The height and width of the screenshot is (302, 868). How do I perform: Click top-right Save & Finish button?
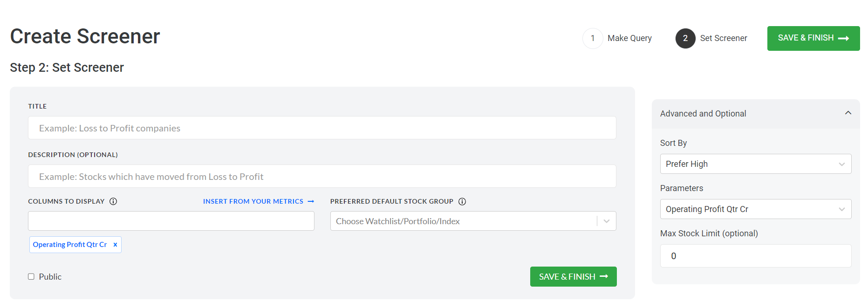click(813, 38)
